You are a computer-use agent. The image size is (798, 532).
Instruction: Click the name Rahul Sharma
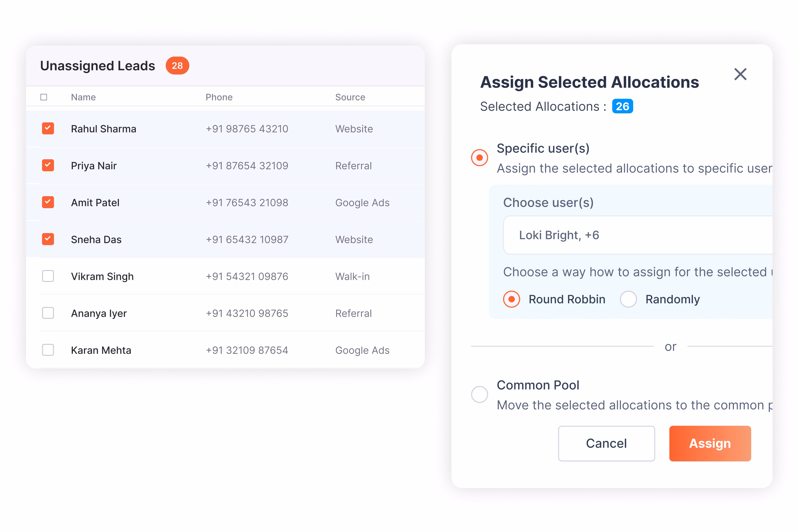103,129
